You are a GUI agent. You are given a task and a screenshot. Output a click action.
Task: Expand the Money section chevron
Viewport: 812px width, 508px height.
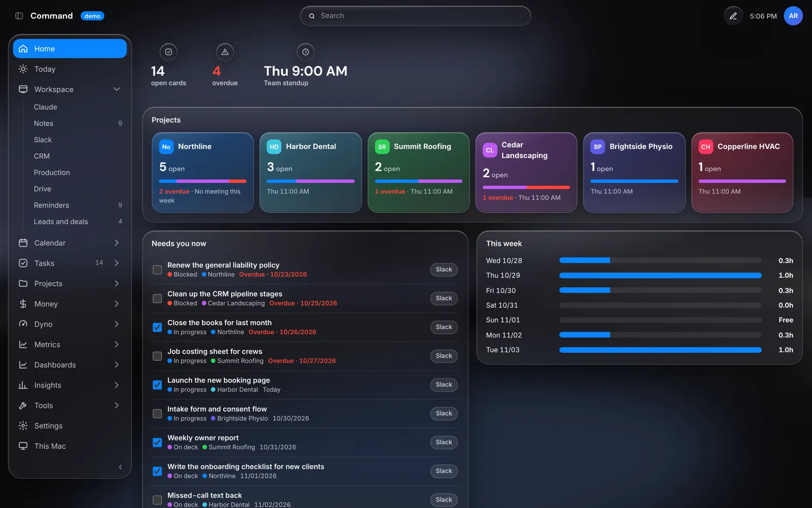click(x=117, y=304)
